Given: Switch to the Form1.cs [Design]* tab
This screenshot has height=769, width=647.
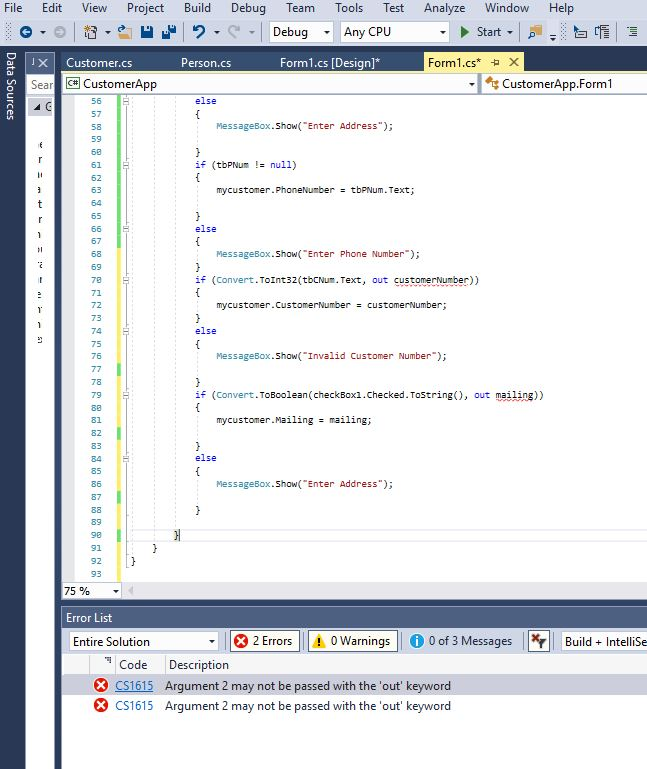Looking at the screenshot, I should tap(330, 63).
